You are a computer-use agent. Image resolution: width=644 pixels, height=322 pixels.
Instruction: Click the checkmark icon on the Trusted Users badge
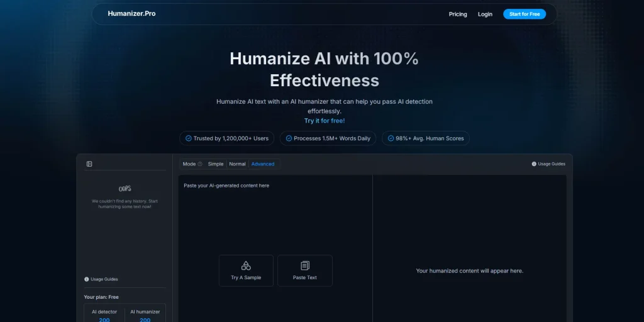(188, 138)
